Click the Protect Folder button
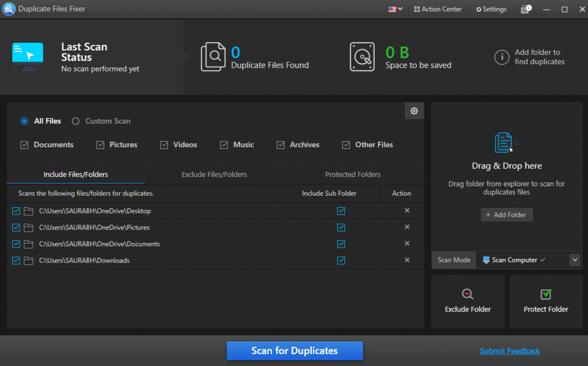 tap(546, 301)
